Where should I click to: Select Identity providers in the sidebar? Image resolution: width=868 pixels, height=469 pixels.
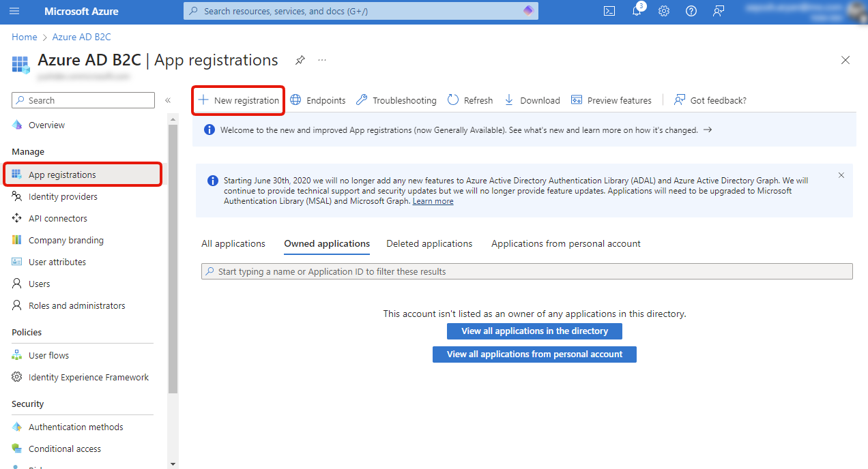pyautogui.click(x=61, y=196)
